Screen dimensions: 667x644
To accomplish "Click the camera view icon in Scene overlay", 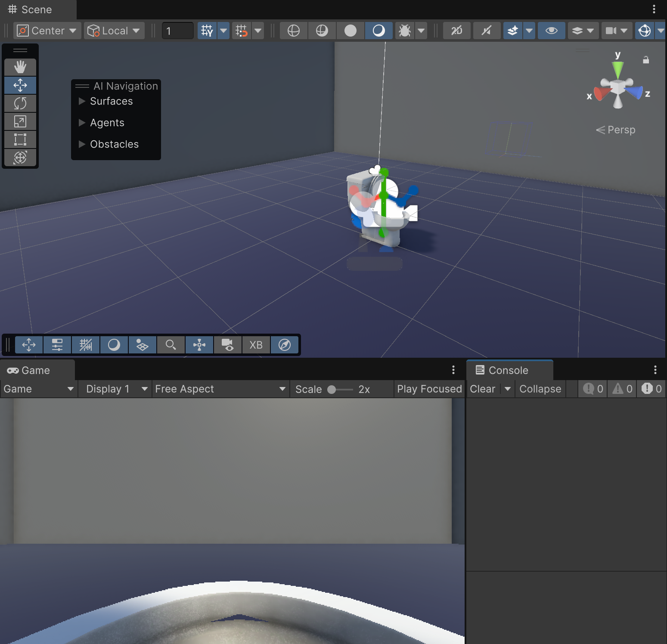I will coord(228,345).
